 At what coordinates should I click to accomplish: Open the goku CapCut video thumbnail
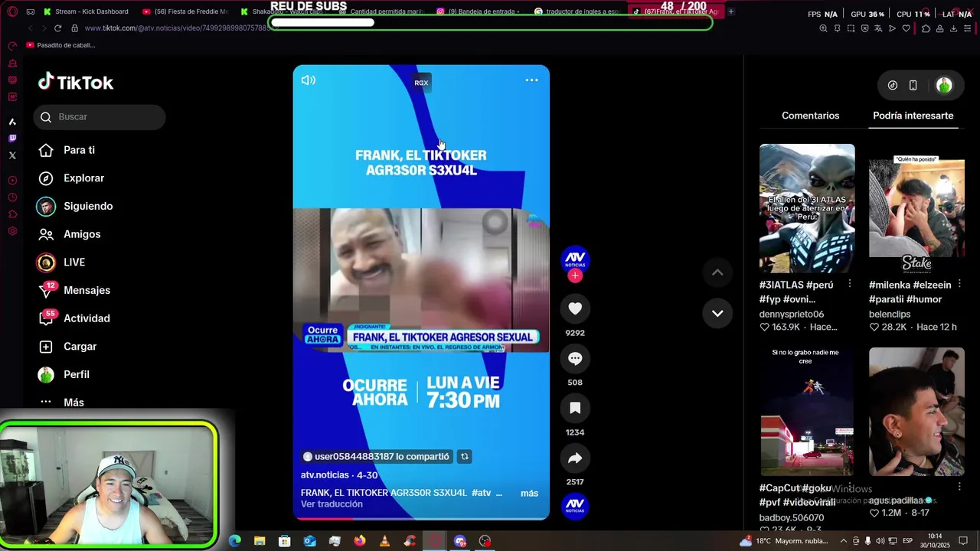coord(807,412)
